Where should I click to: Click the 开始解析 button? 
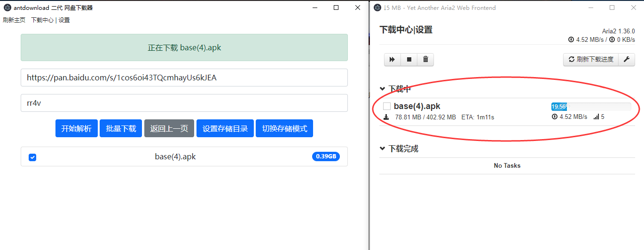tap(77, 128)
